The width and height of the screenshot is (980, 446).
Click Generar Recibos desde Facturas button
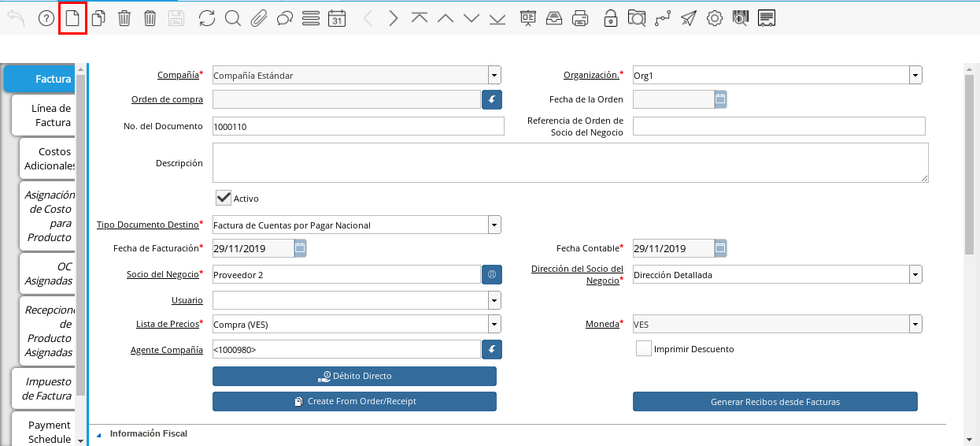click(775, 402)
